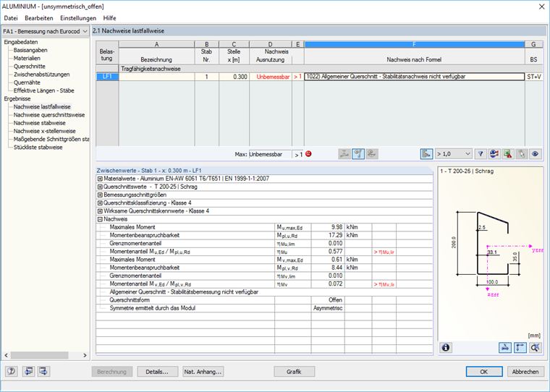The height and width of the screenshot is (392, 550).
Task: Open the > 1,0 ratio filter dropdown
Action: tap(454, 154)
